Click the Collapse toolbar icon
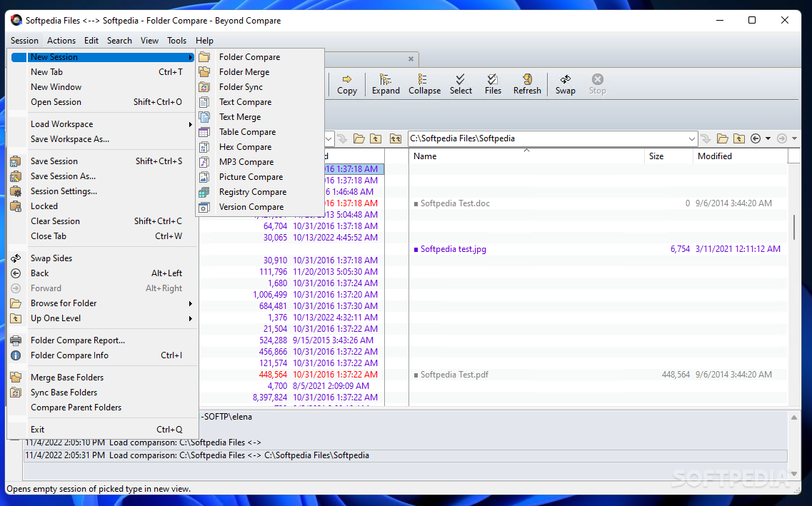Viewport: 812px width, 506px height. pos(425,84)
